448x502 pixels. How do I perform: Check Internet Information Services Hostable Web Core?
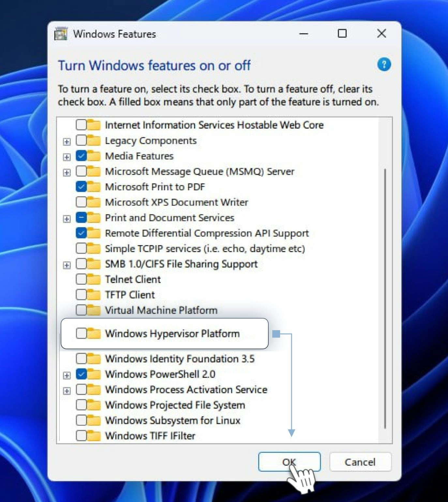(x=81, y=125)
